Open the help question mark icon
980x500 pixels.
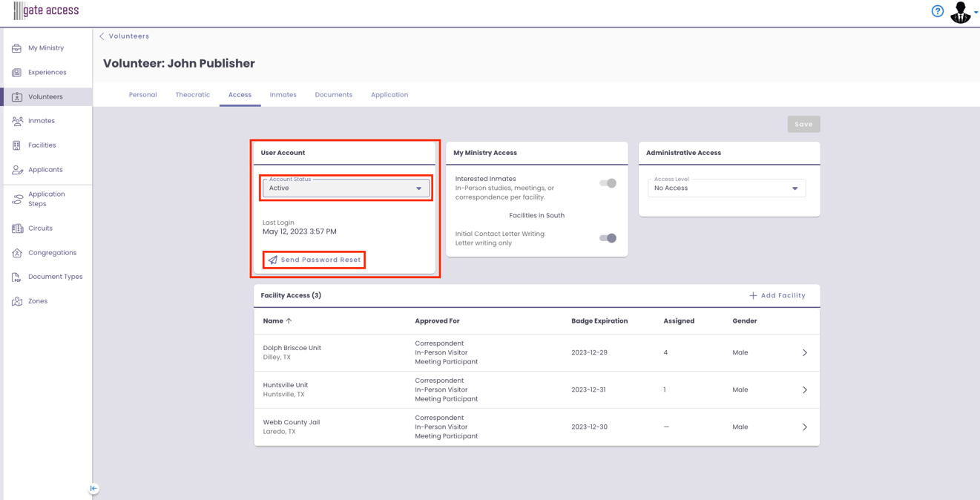point(938,11)
